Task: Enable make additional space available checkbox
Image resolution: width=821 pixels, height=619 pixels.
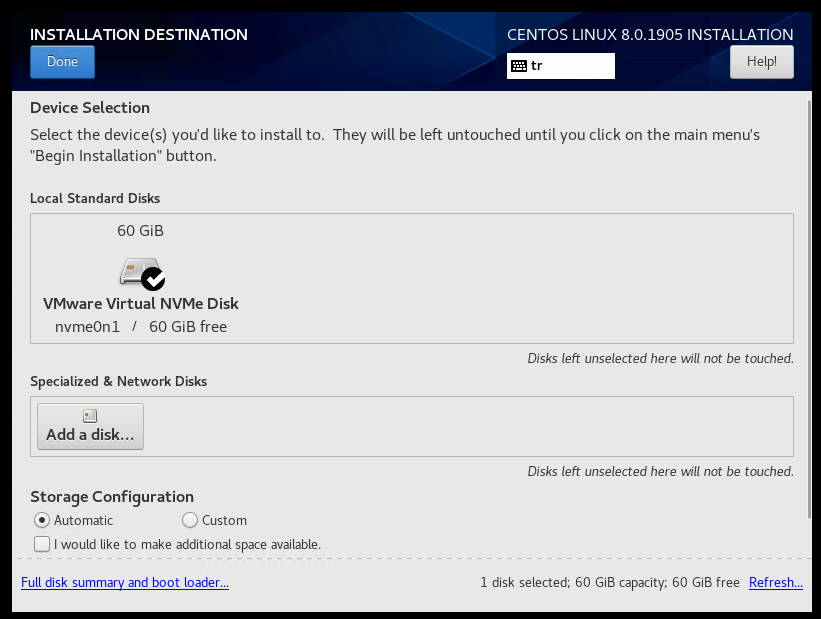Action: [x=42, y=544]
